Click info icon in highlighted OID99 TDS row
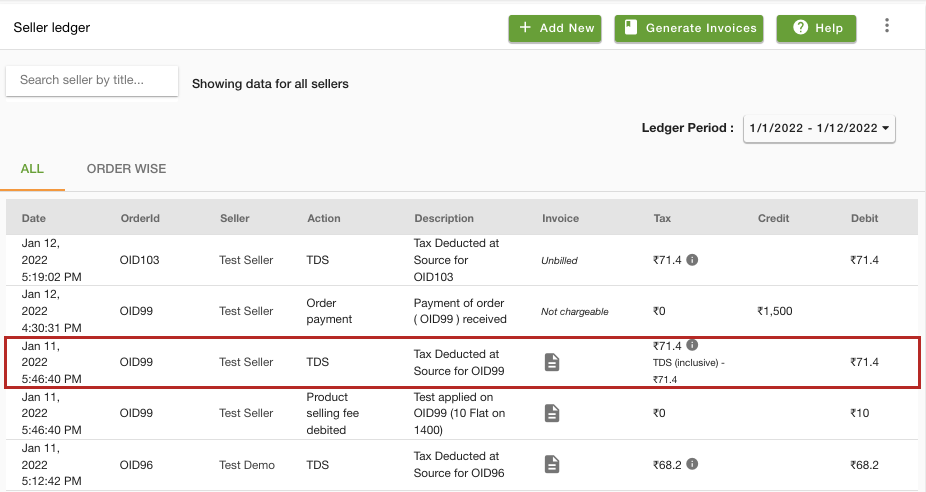 pyautogui.click(x=692, y=346)
